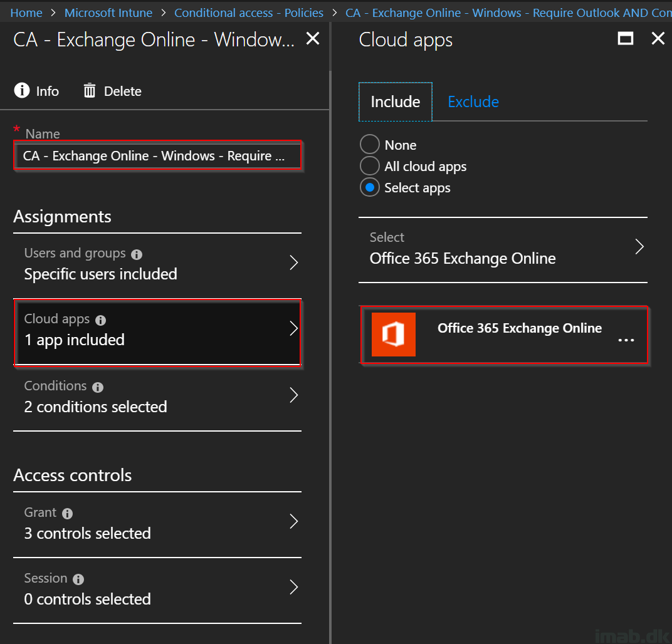Viewport: 672px width, 644px height.
Task: Select the All cloud apps radio option
Action: [x=370, y=166]
